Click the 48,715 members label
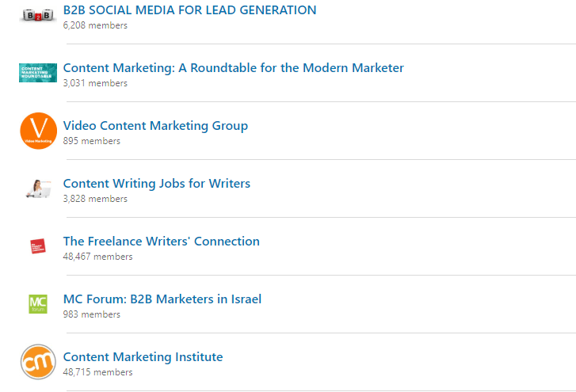 pos(97,372)
